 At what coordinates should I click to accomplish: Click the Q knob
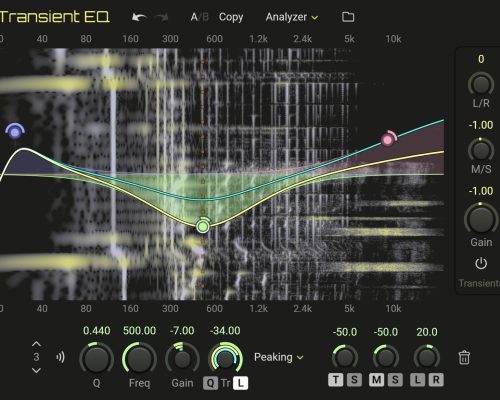96,359
